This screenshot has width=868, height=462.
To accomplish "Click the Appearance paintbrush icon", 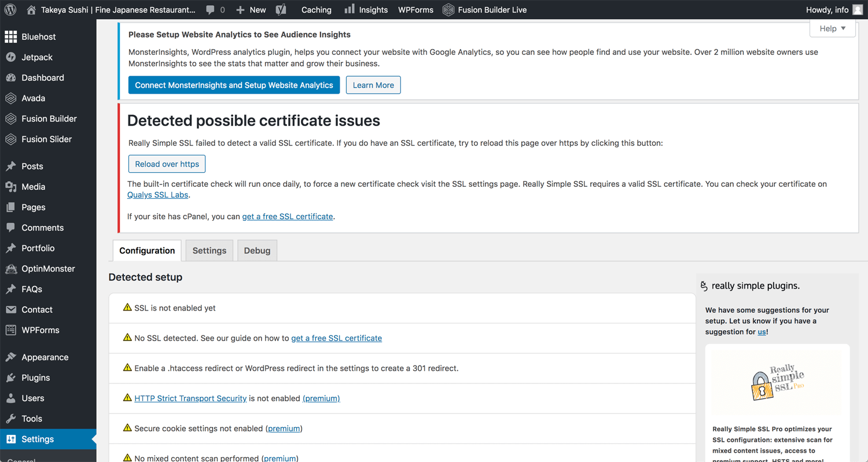I will point(11,357).
